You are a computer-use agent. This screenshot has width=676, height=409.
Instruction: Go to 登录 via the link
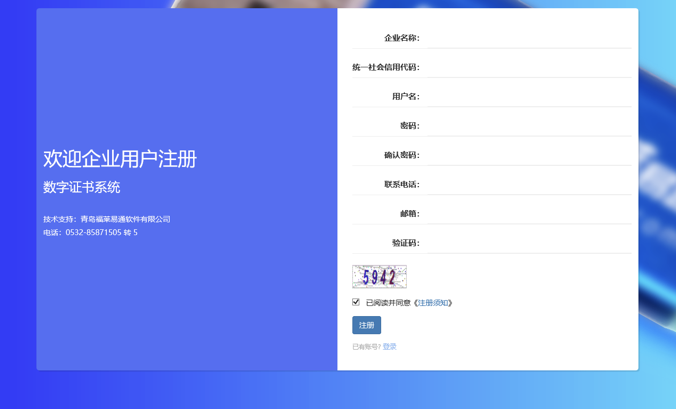point(389,347)
